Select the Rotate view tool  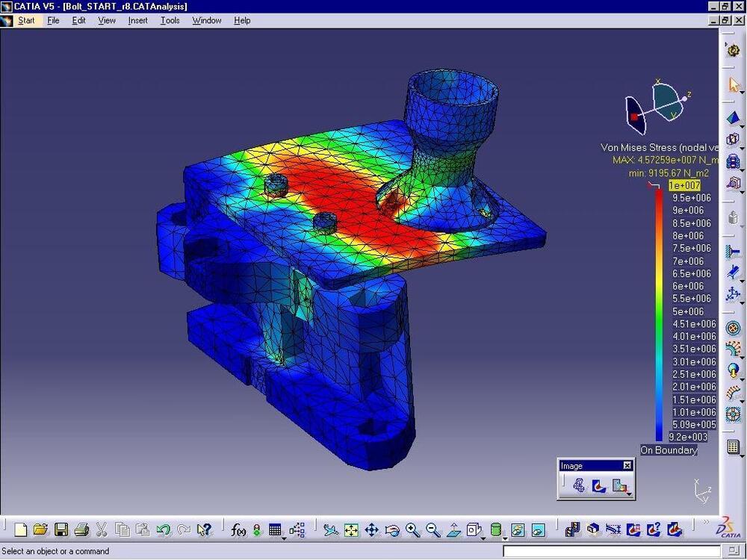(392, 530)
